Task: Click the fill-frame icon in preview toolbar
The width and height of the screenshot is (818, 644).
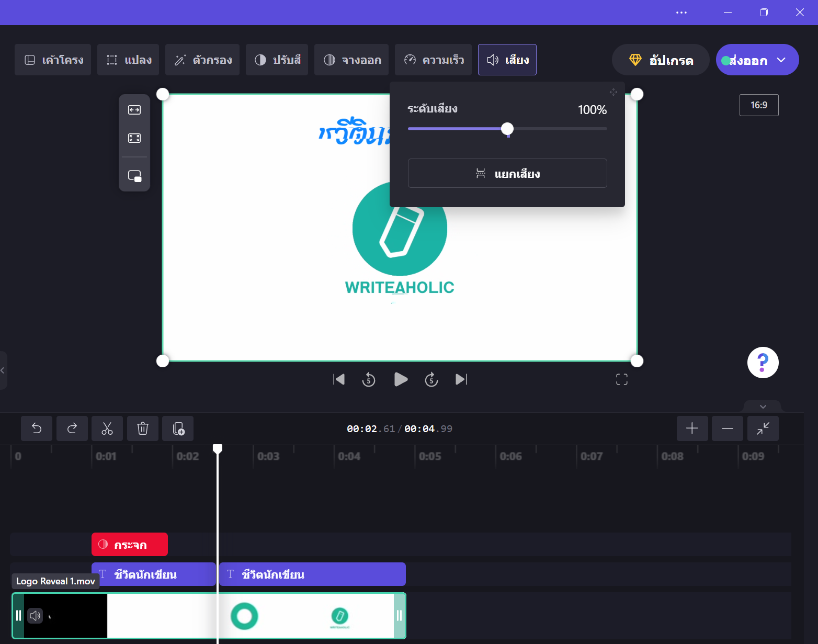Action: pos(134,138)
